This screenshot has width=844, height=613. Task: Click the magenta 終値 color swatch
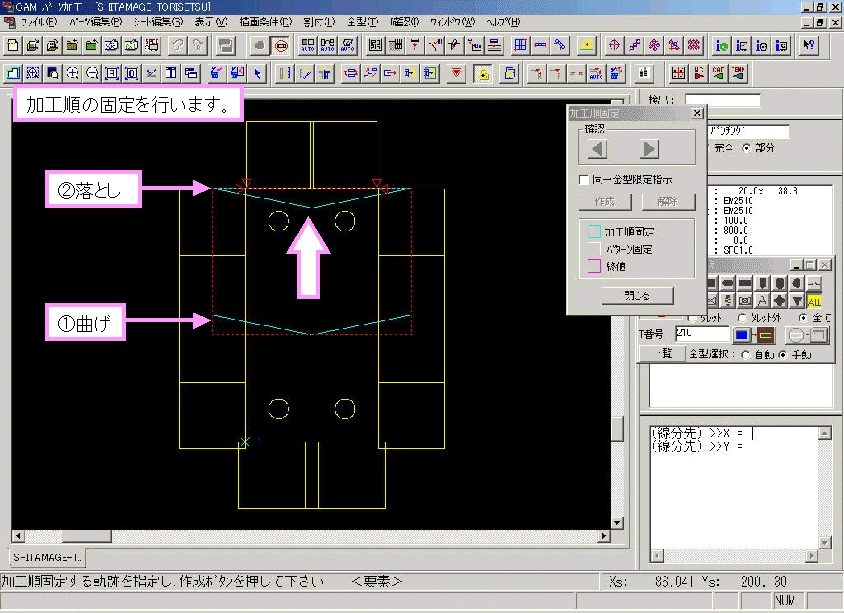[x=594, y=266]
